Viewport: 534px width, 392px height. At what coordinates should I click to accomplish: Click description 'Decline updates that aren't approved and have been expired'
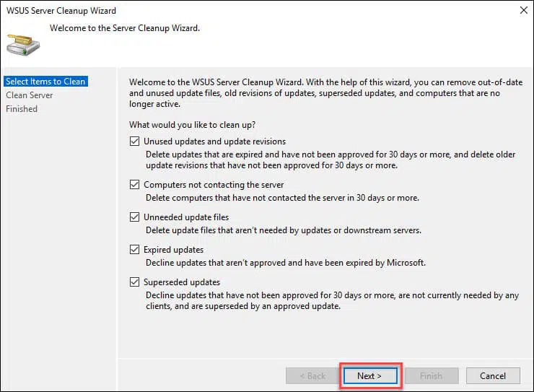(286, 263)
